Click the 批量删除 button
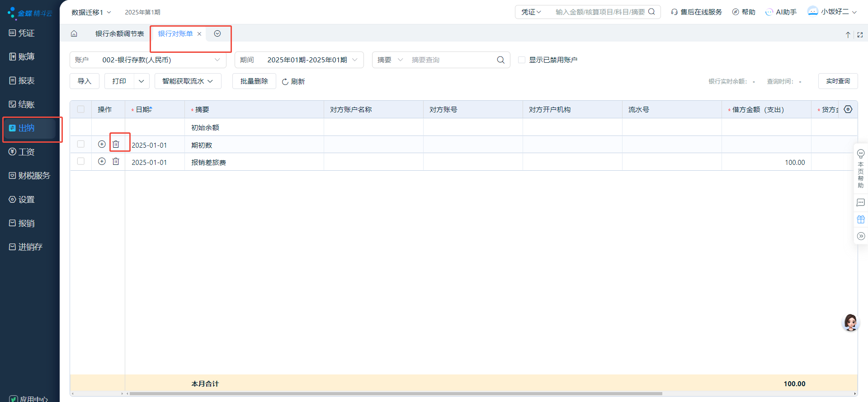The width and height of the screenshot is (868, 402). click(x=254, y=81)
